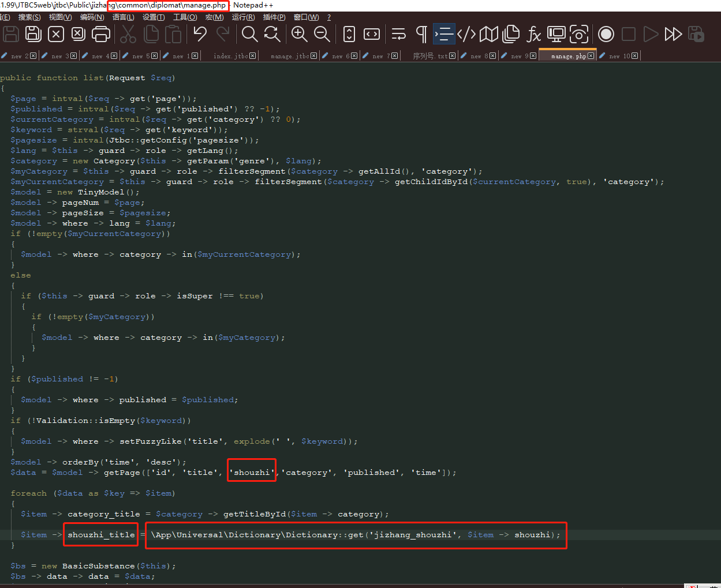Viewport: 721px width, 588px height.
Task: Click the Zoom Out icon
Action: click(x=322, y=34)
